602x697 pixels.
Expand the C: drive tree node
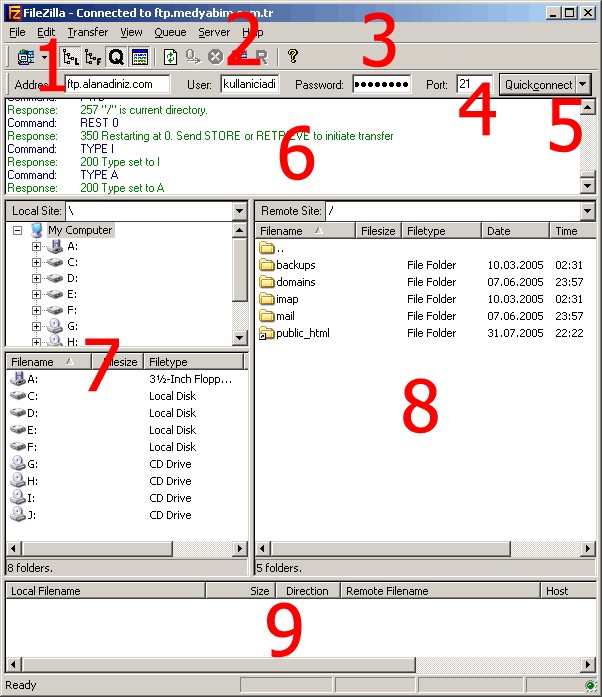click(37, 262)
